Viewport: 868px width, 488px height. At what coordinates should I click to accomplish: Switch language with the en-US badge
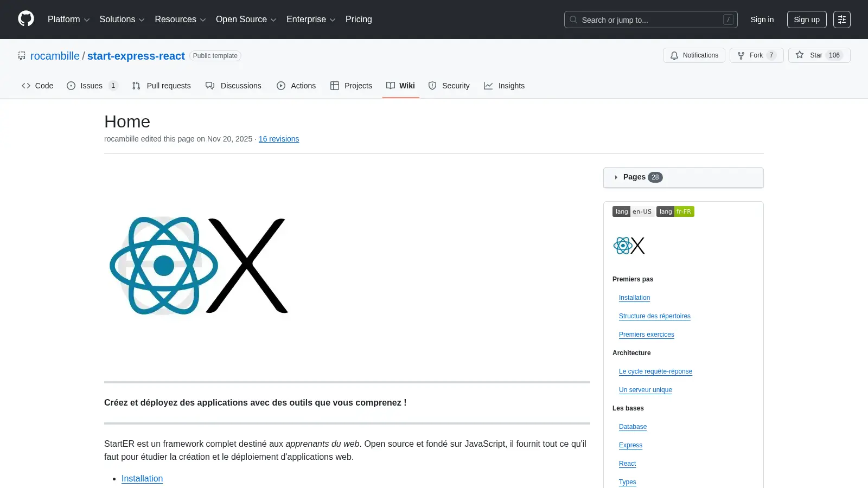(x=633, y=211)
